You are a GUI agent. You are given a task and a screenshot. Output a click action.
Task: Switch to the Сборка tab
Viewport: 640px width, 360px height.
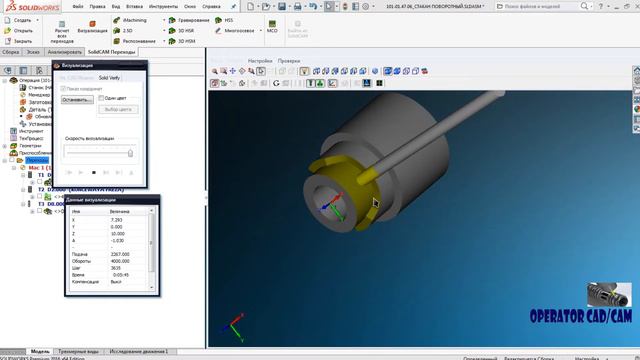point(11,52)
